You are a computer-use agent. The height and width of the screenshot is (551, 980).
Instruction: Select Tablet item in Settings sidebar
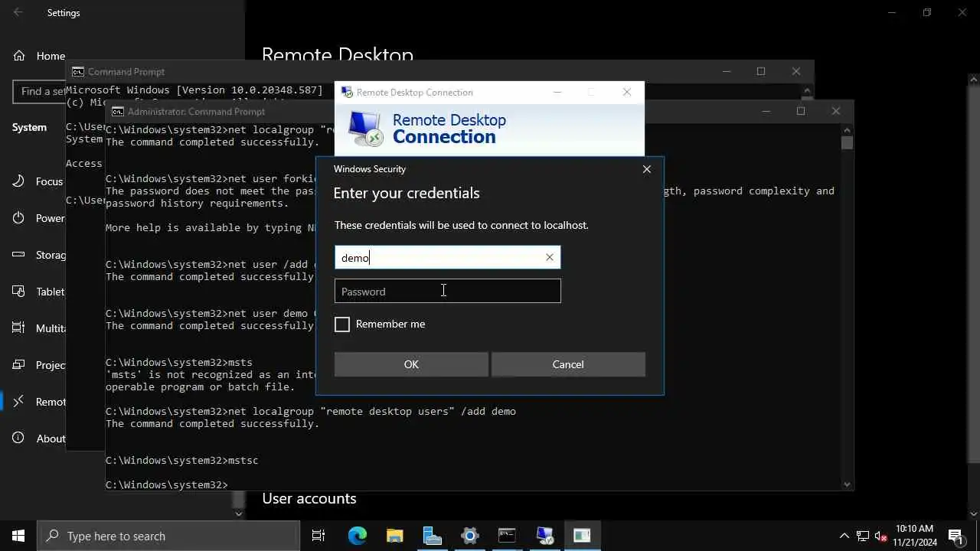[39, 292]
